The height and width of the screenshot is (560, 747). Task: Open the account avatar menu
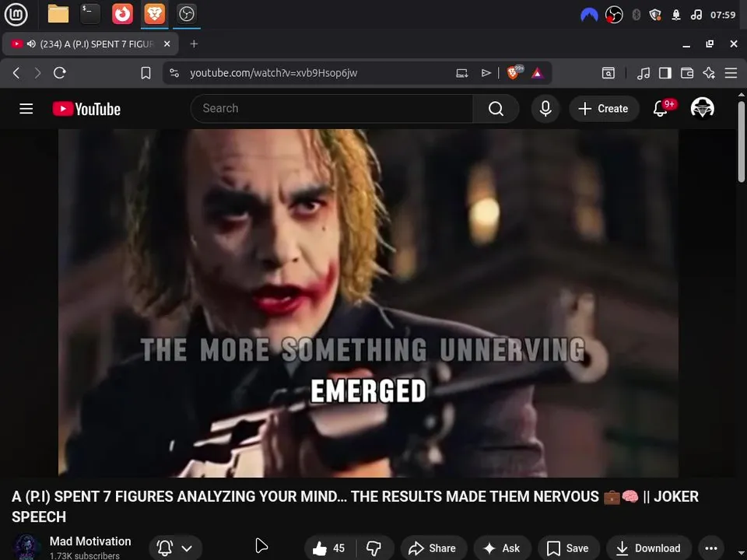pos(702,109)
